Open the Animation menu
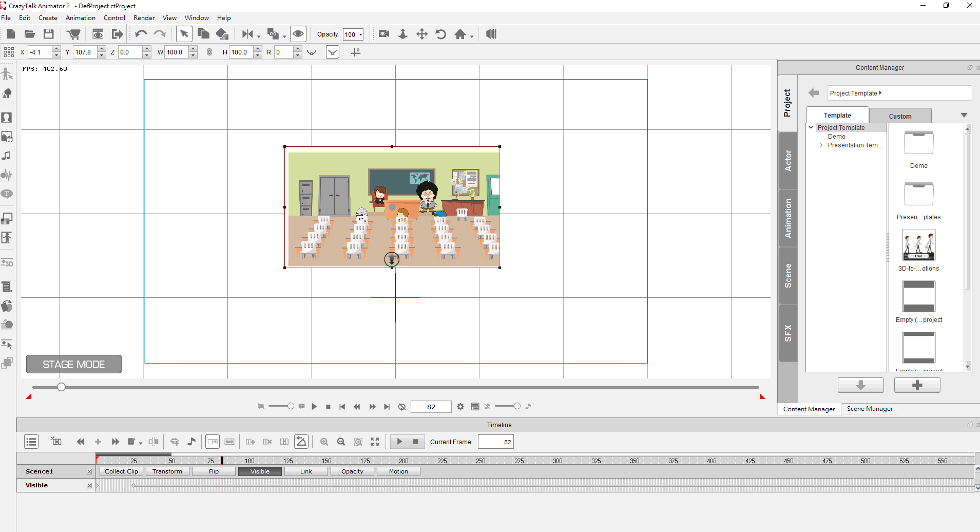Screen dimensions: 980x532 click(81, 17)
